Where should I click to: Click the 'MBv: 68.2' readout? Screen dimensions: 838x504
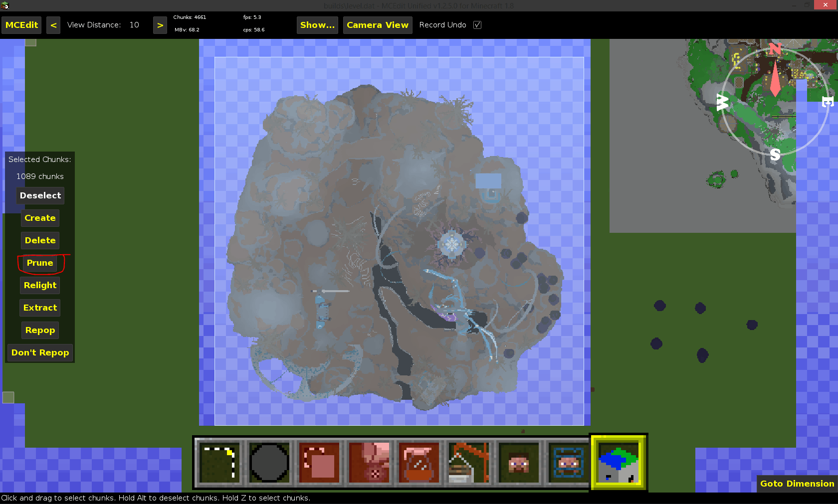click(187, 29)
